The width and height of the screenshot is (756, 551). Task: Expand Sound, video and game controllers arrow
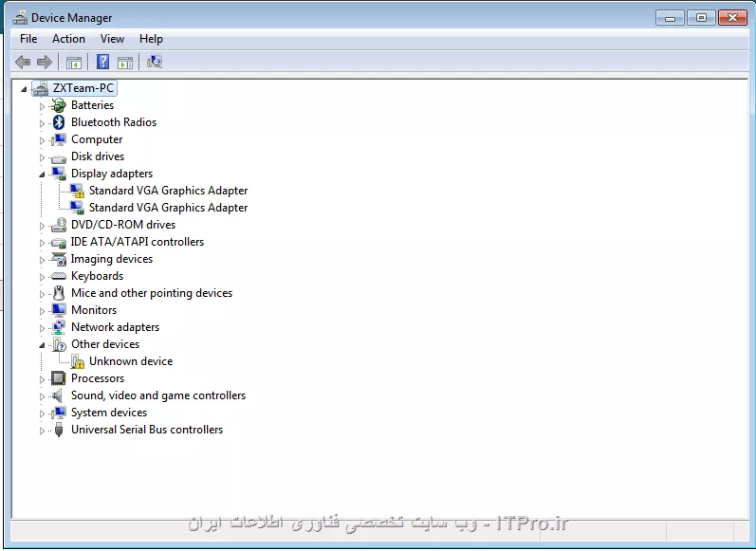[42, 396]
